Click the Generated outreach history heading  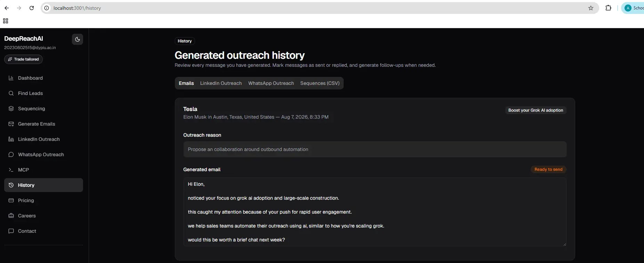239,55
